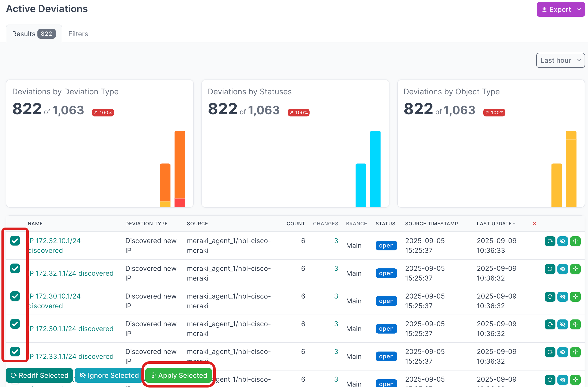Click red X clear icon in table header
The image size is (588, 388).
point(534,223)
